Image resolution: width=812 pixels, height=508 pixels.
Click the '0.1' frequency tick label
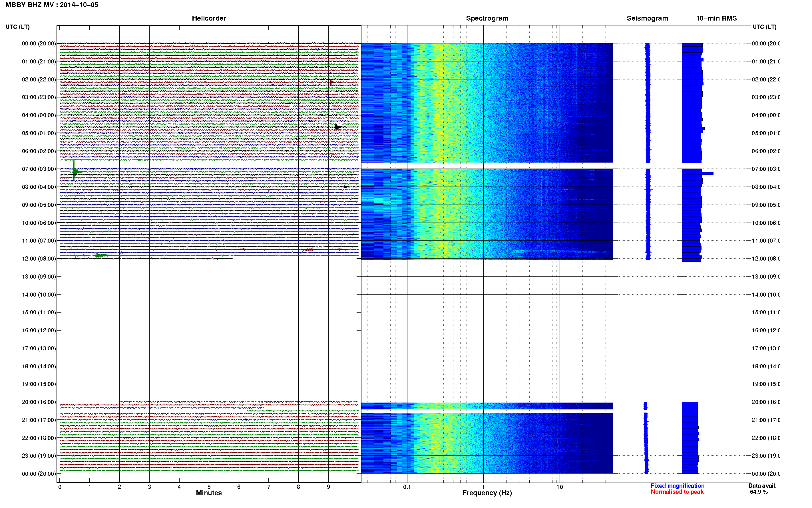click(407, 487)
